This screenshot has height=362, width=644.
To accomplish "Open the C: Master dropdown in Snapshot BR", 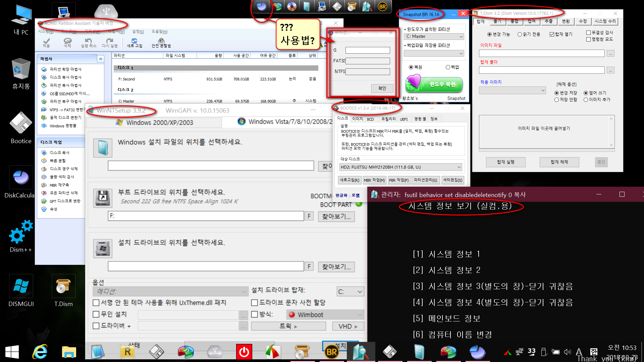I will click(434, 37).
